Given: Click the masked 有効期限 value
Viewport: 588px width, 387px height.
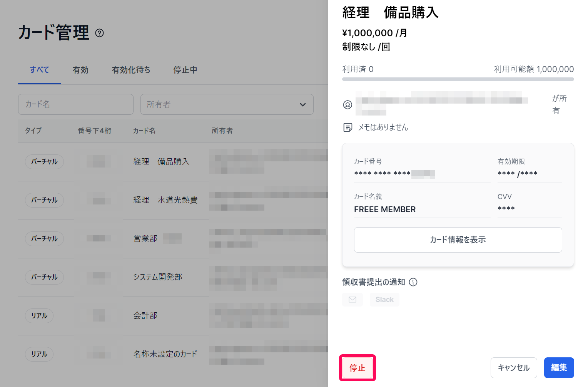Looking at the screenshot, I should click(517, 174).
